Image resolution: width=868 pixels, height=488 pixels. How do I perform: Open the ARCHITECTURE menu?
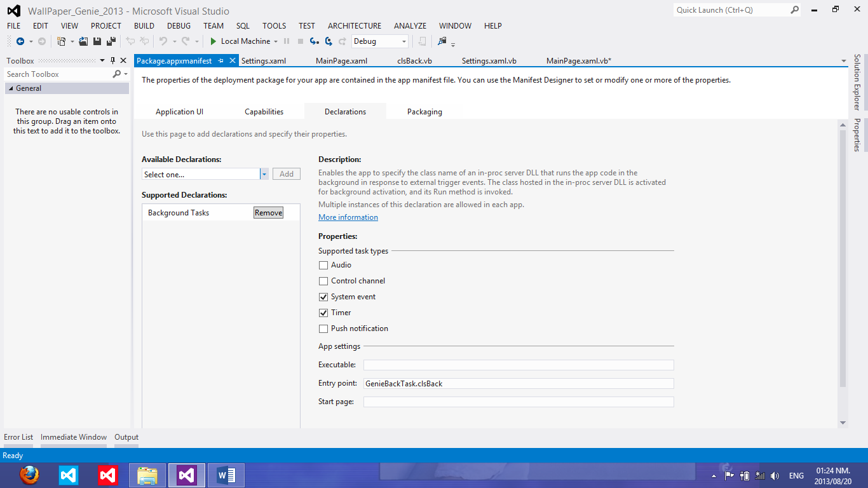(355, 26)
